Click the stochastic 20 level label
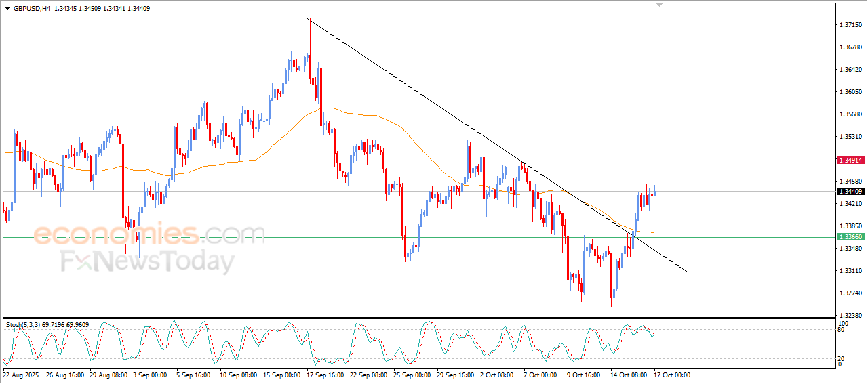The height and width of the screenshot is (384, 868). point(842,358)
